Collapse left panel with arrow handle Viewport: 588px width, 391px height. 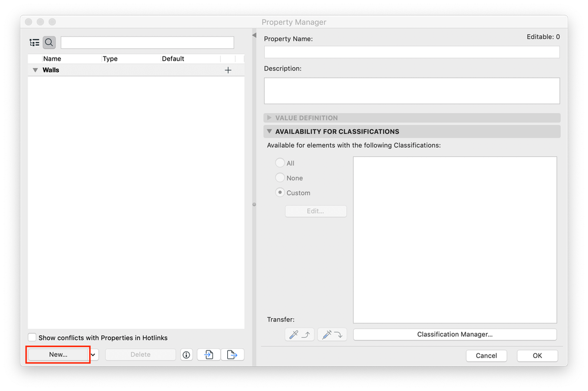coord(254,35)
